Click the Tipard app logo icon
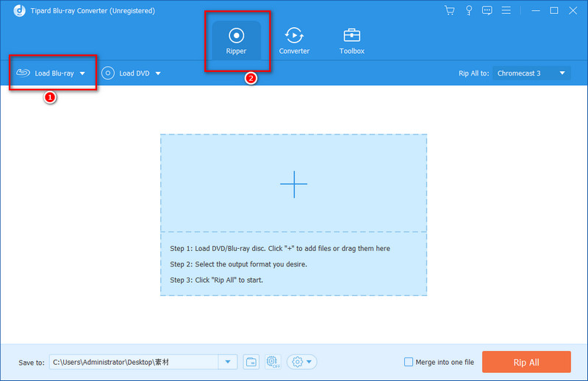This screenshot has height=381, width=588. [x=19, y=10]
